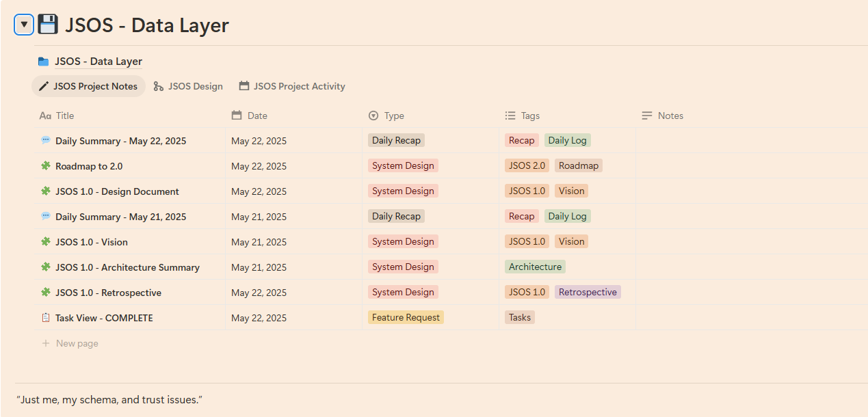Viewport: 868px width, 417px height.
Task: Click the purple Retrospective tag
Action: click(588, 292)
